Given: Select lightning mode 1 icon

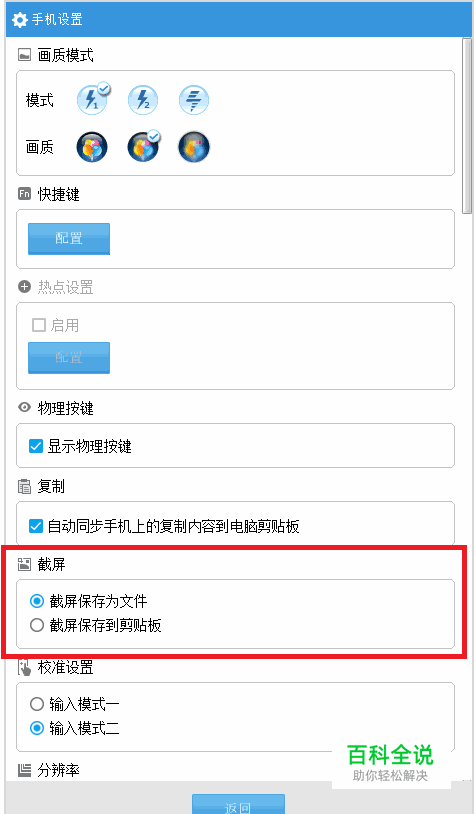Looking at the screenshot, I should pos(92,99).
